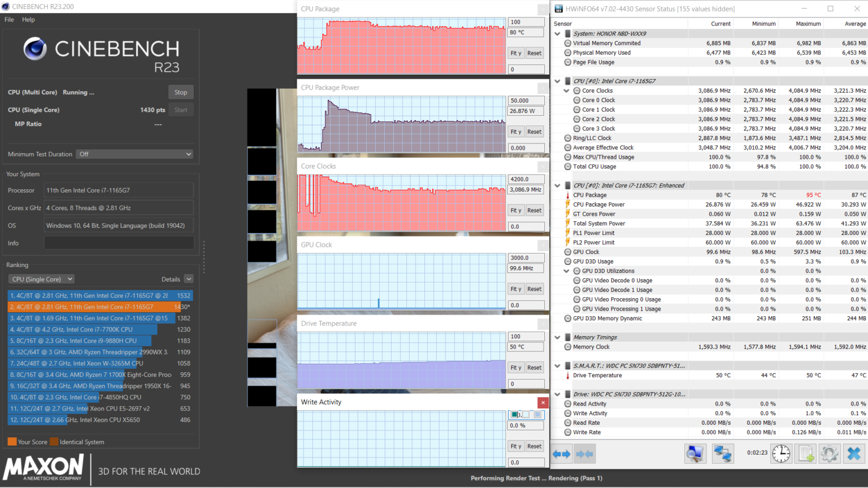Collapse the Core Clocks subtree
868x488 pixels.
coord(566,90)
